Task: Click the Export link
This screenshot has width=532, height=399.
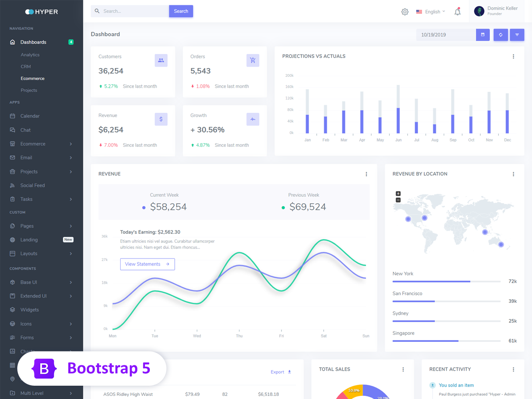Action: pyautogui.click(x=281, y=372)
